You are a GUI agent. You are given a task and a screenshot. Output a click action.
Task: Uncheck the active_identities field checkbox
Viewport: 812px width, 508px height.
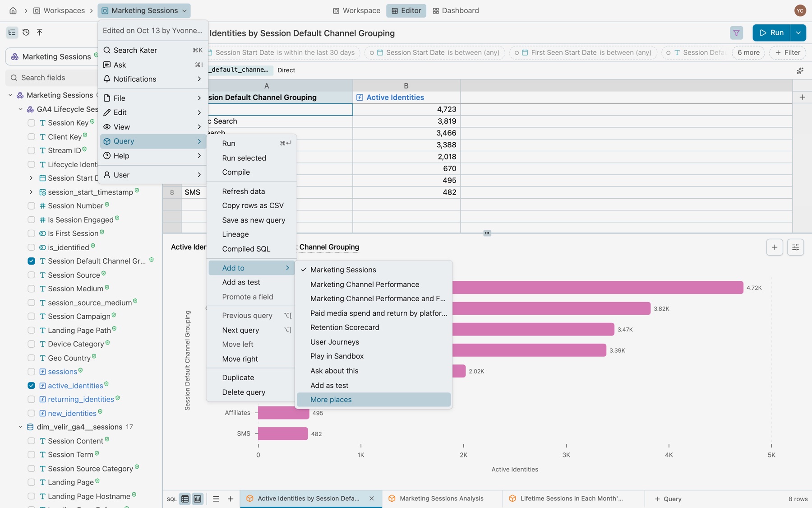click(31, 386)
